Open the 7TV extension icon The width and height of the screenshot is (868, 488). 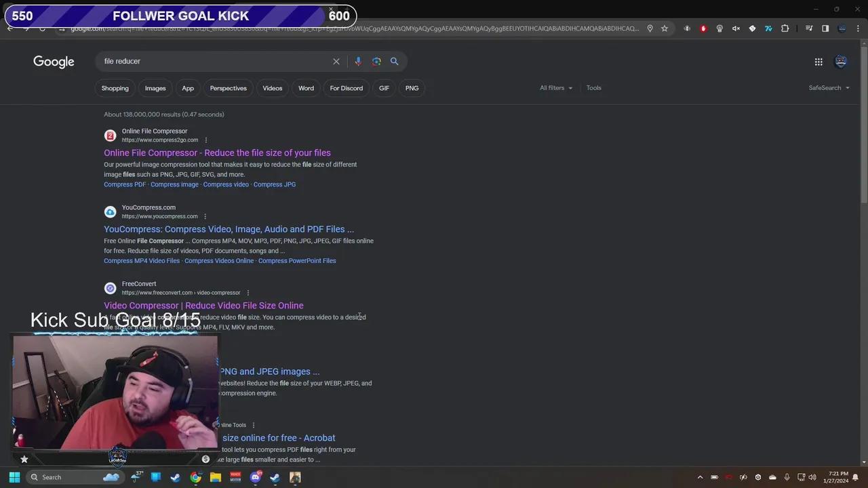click(768, 28)
